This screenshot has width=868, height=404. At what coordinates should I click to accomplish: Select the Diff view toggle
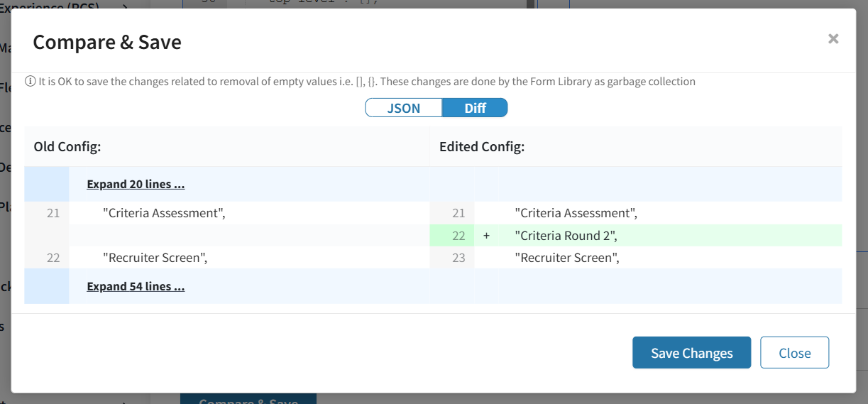(475, 108)
